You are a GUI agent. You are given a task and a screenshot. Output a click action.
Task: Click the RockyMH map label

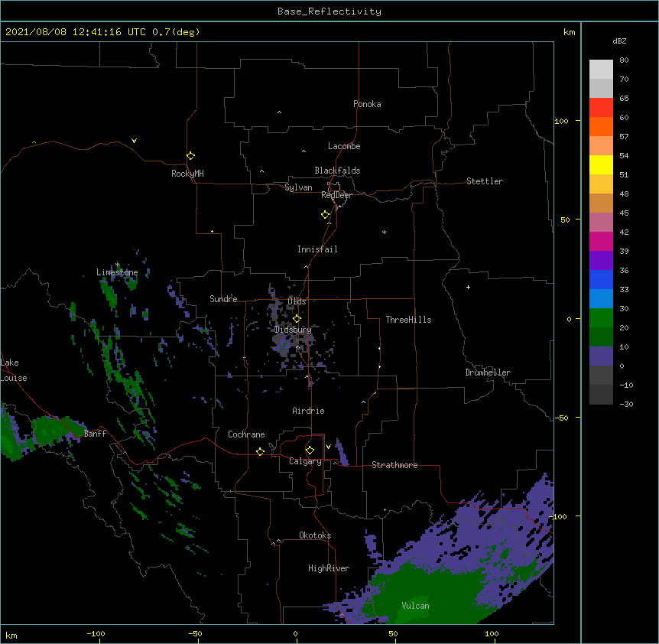pos(187,173)
